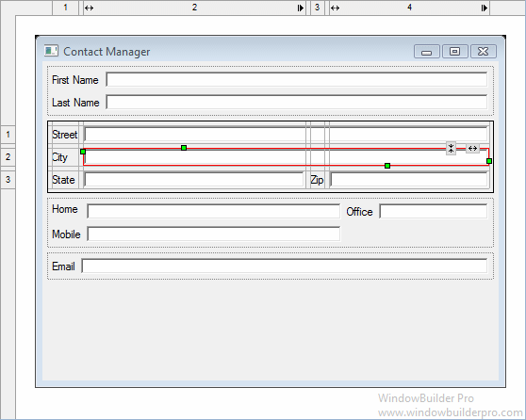This screenshot has width=526, height=420.
Task: Click the right-alignment marker in column 4 header
Action: 484,8
